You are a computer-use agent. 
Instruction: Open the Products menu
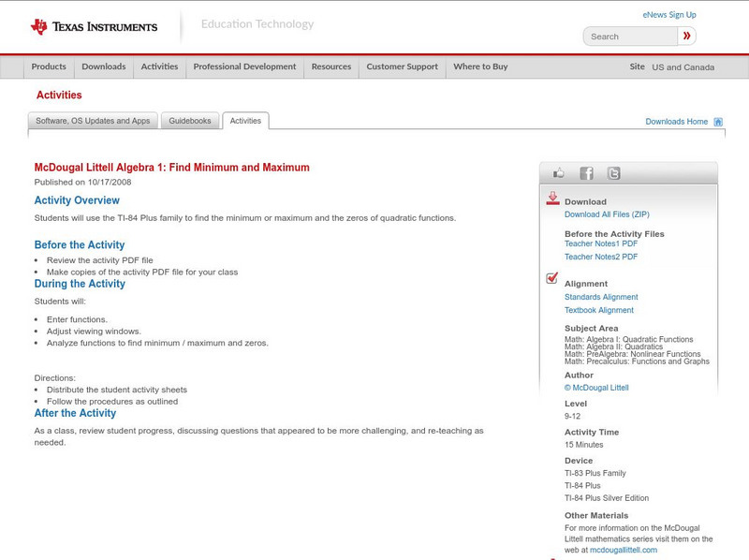[x=49, y=67]
